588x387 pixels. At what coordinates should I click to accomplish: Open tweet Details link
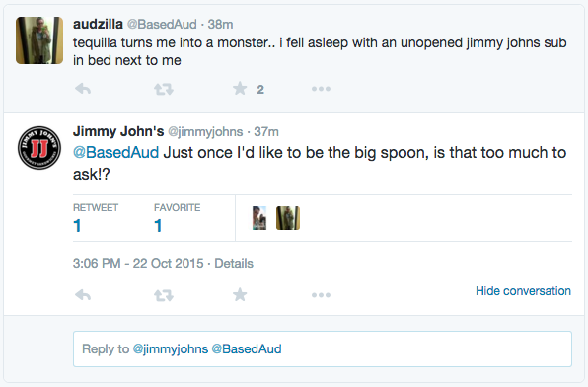pos(234,264)
